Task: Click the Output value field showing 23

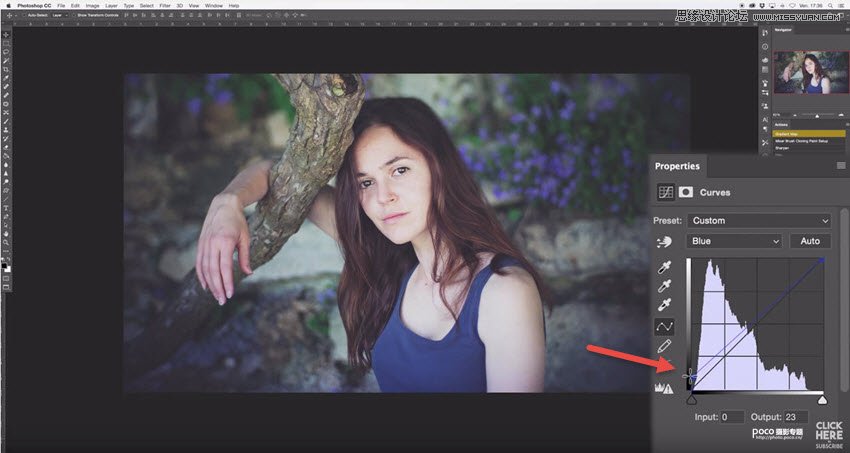Action: point(796,417)
